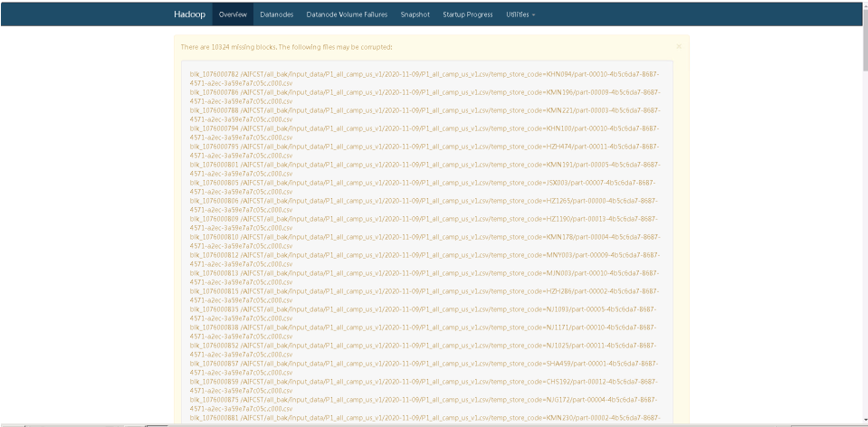
Task: Click the block ID blk_1076000782
Action: (215, 74)
